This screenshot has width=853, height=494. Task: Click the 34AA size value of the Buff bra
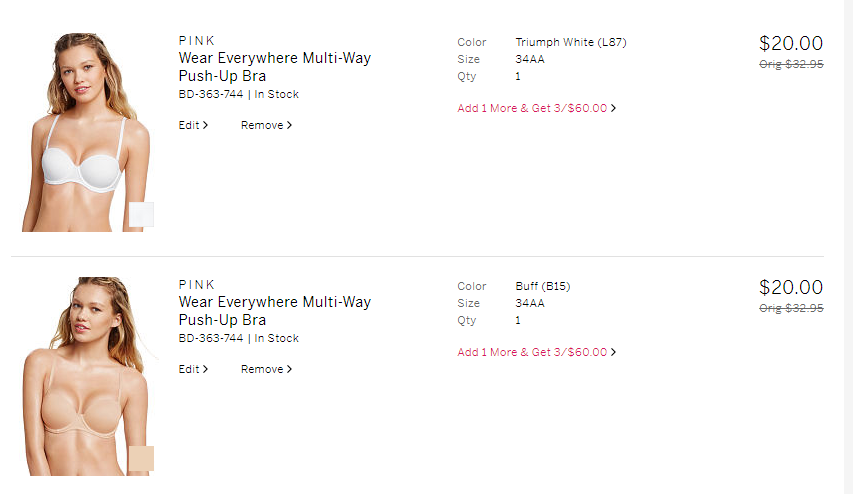coord(530,303)
